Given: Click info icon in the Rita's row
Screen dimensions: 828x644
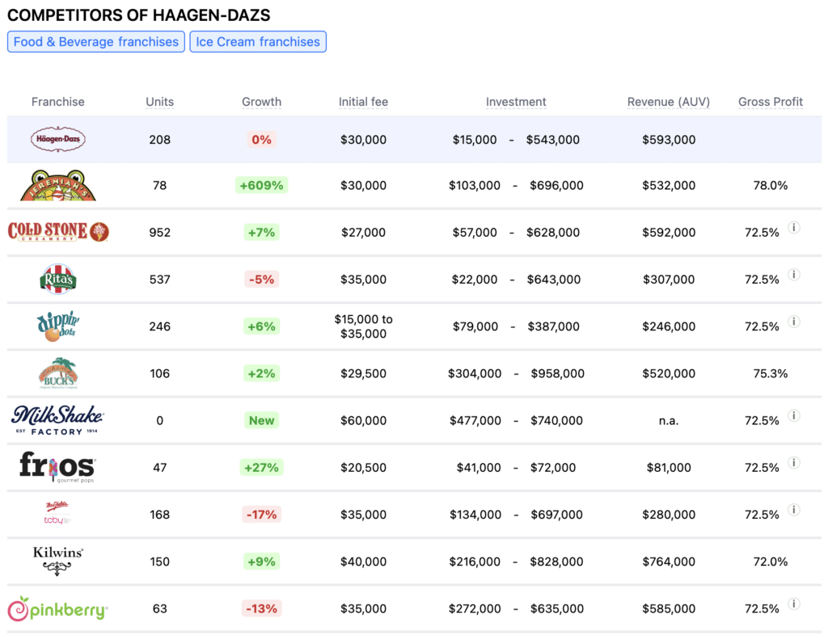Looking at the screenshot, I should click(x=794, y=275).
